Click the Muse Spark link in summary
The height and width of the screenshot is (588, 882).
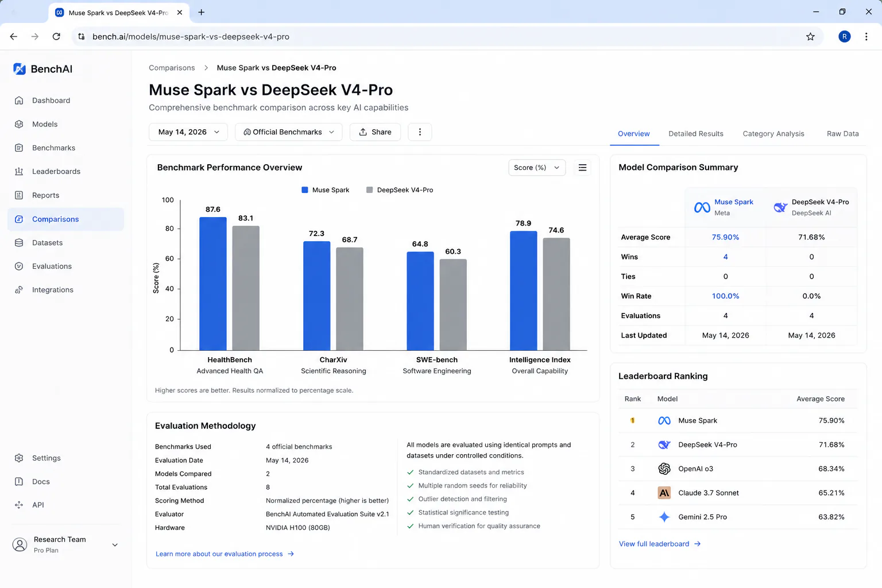[733, 202]
